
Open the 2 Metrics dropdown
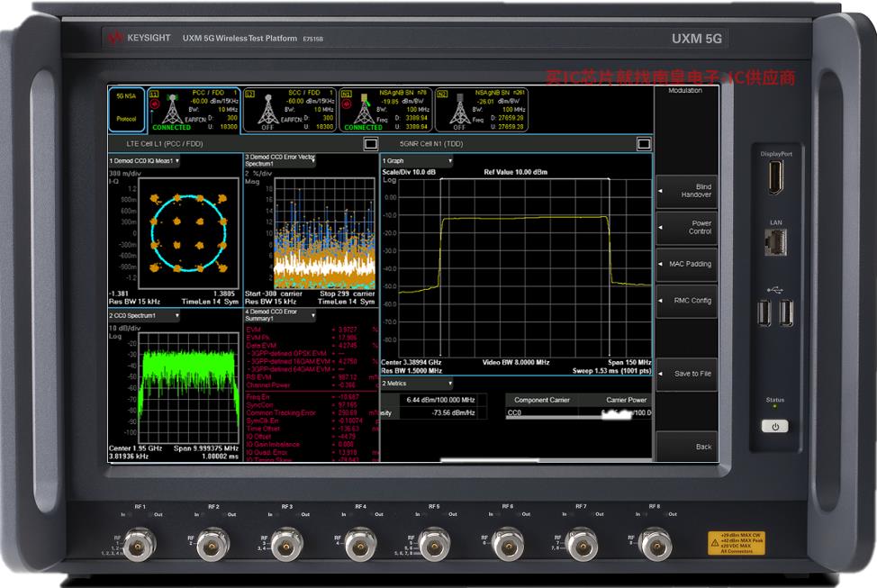tap(417, 384)
